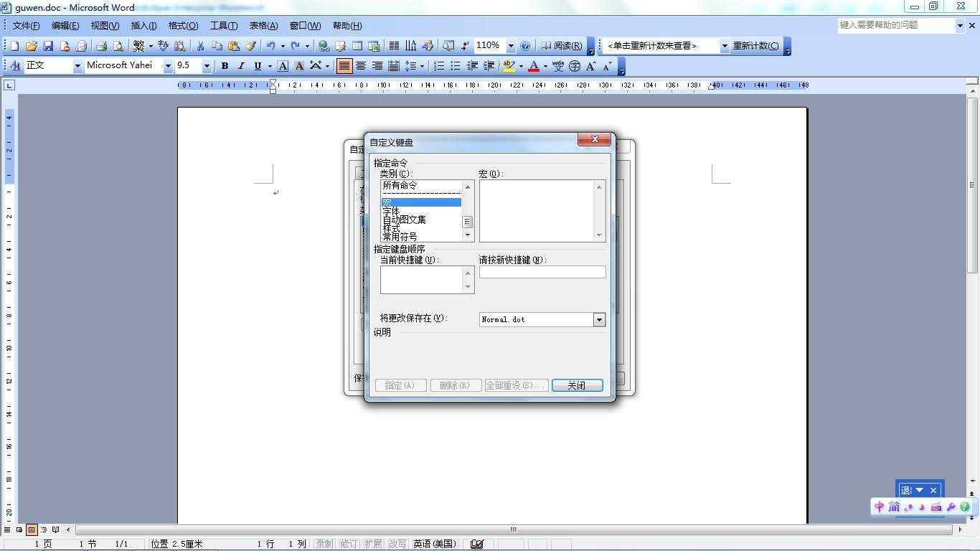This screenshot has width=980, height=551.
Task: Click the 关闭 button in dialog
Action: point(577,385)
